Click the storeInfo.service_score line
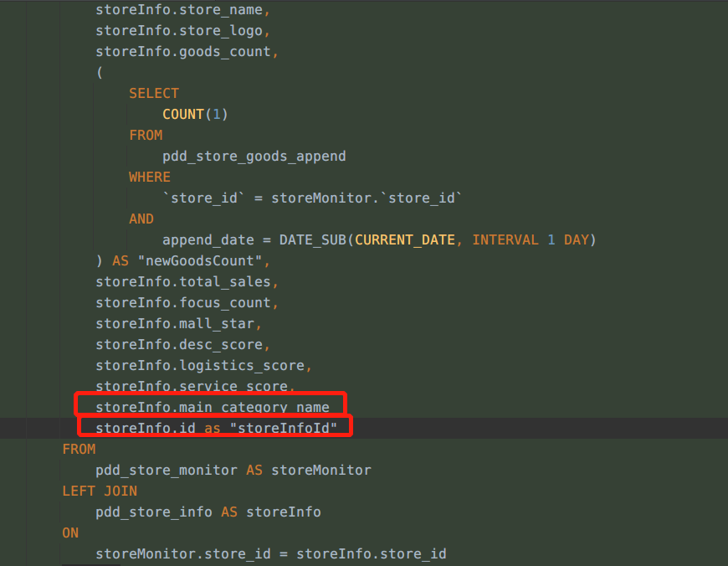This screenshot has height=566, width=728. (195, 386)
